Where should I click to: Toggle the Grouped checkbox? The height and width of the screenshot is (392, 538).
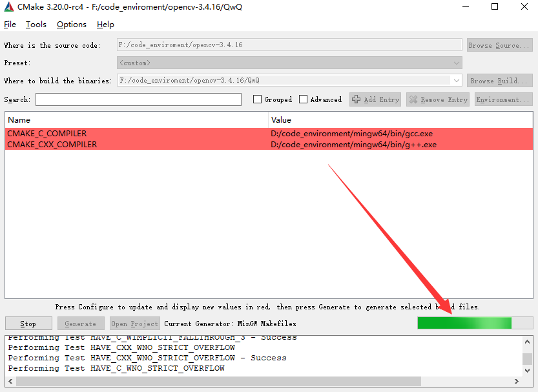coord(257,99)
